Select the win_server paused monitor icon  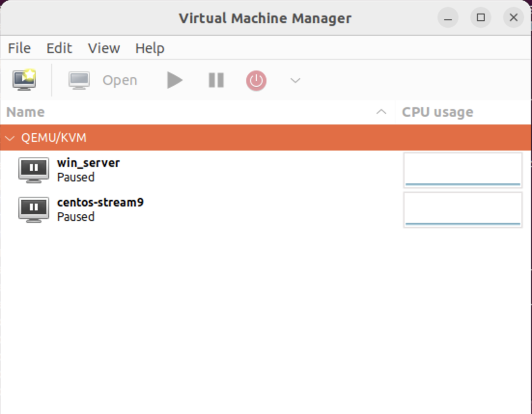(x=34, y=170)
